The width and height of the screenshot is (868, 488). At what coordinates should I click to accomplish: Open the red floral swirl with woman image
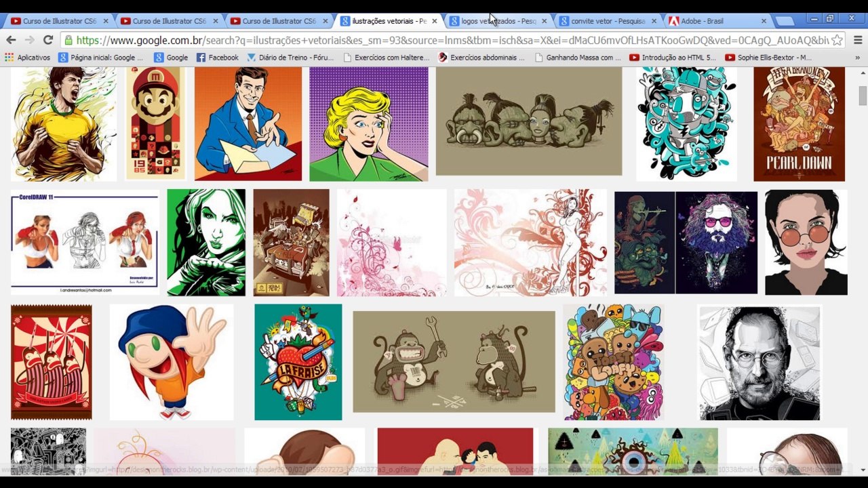pyautogui.click(x=530, y=243)
